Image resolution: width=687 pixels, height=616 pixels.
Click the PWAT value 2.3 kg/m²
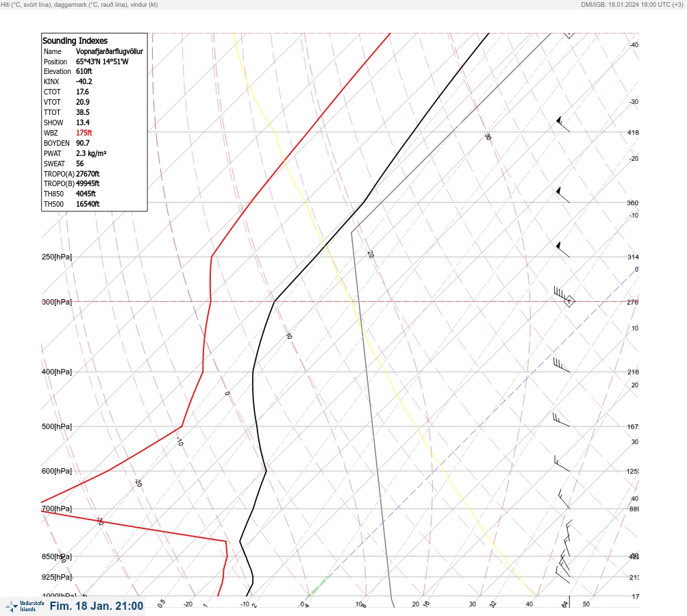(x=91, y=153)
